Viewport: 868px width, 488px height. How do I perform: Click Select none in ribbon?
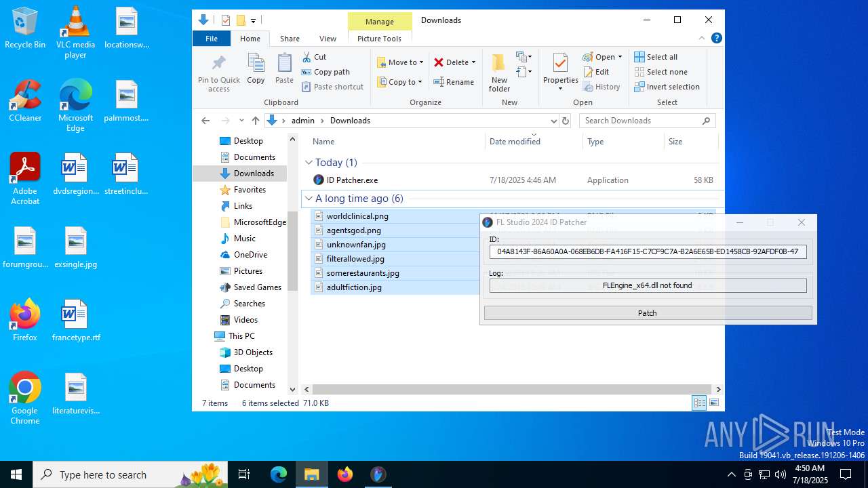660,72
